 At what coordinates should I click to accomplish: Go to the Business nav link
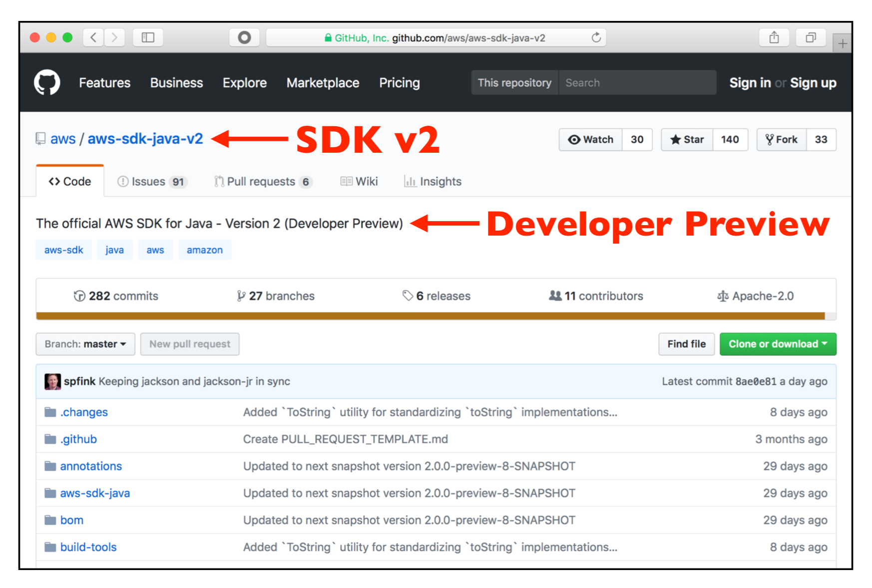click(x=176, y=82)
